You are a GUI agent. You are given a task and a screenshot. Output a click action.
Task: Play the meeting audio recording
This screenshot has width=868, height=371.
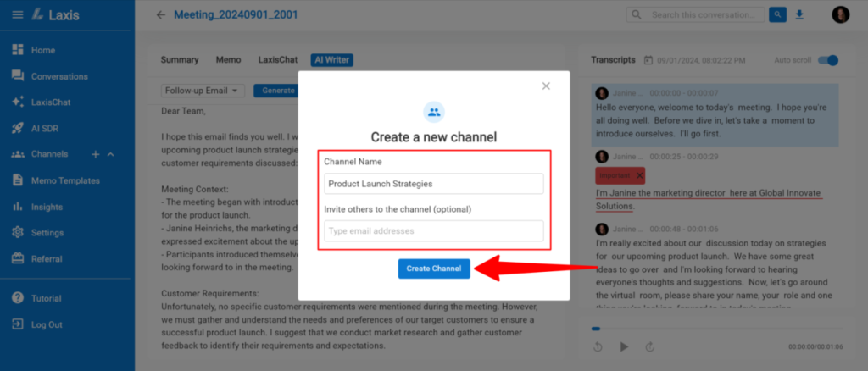(x=625, y=346)
